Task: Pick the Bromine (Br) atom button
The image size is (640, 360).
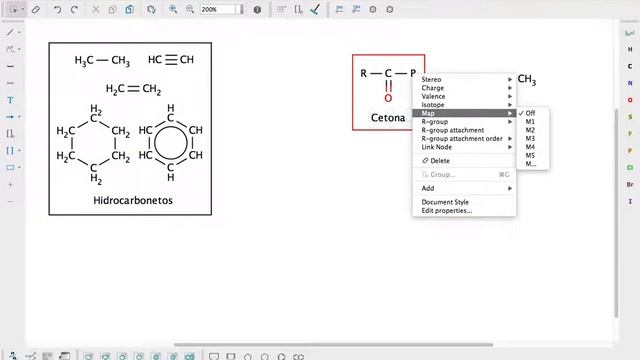Action: [x=630, y=185]
